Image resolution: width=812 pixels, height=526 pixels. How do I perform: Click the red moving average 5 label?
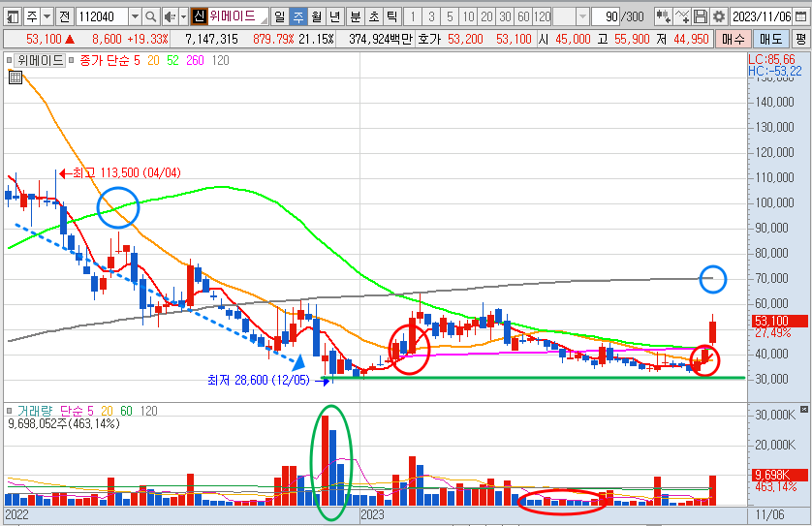137,61
